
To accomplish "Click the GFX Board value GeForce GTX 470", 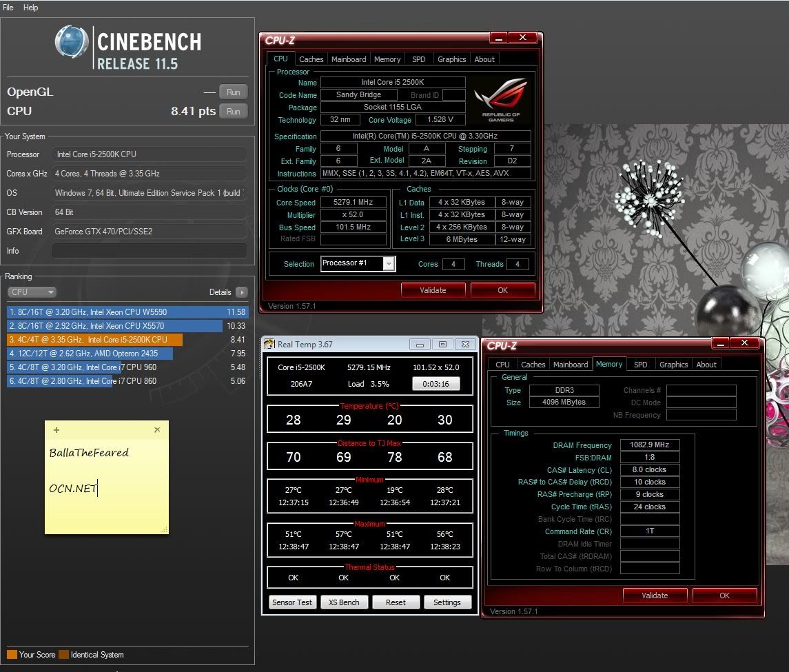I will coord(150,232).
